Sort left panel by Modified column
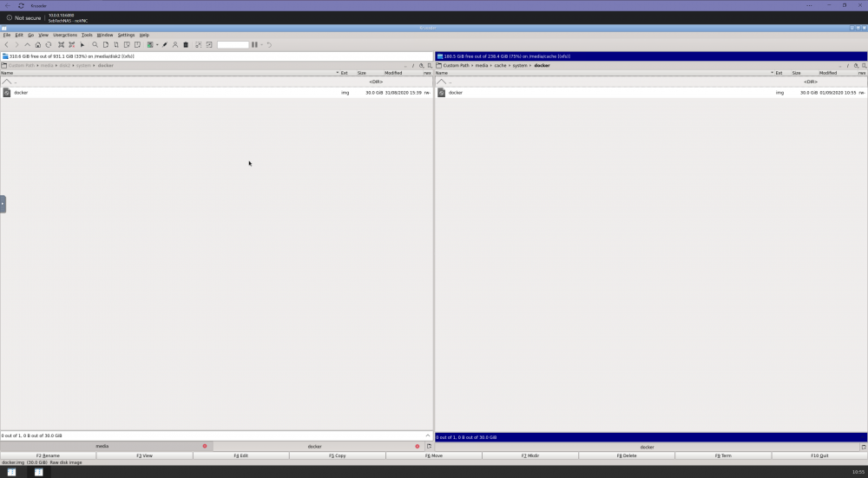This screenshot has height=478, width=868. click(393, 73)
